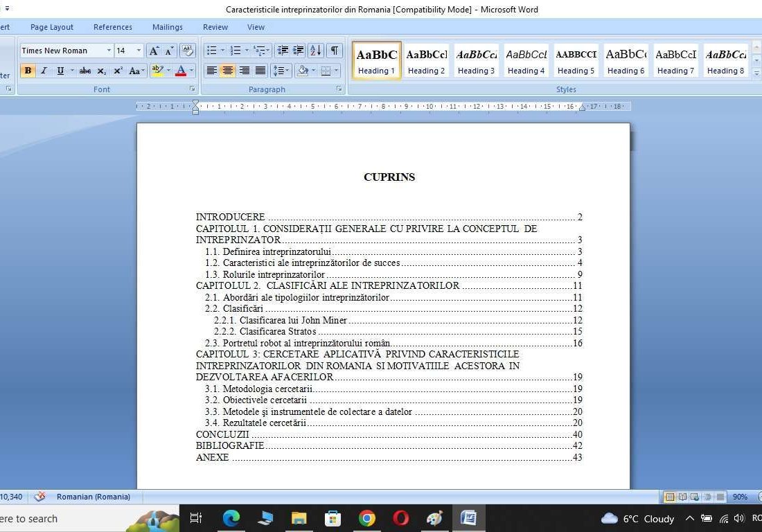Viewport: 762px width, 532px height.
Task: Click the Grow Font icon
Action: [154, 51]
